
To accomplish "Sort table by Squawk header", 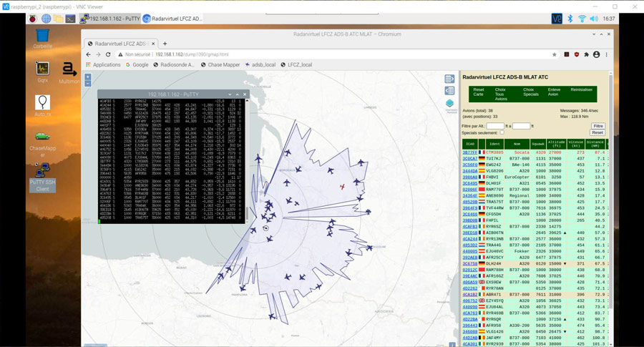I will coord(537,144).
